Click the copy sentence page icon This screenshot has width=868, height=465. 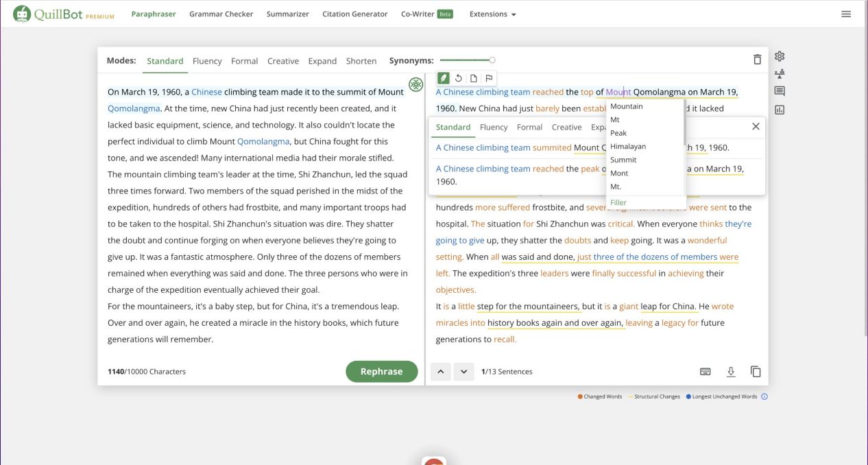point(474,78)
